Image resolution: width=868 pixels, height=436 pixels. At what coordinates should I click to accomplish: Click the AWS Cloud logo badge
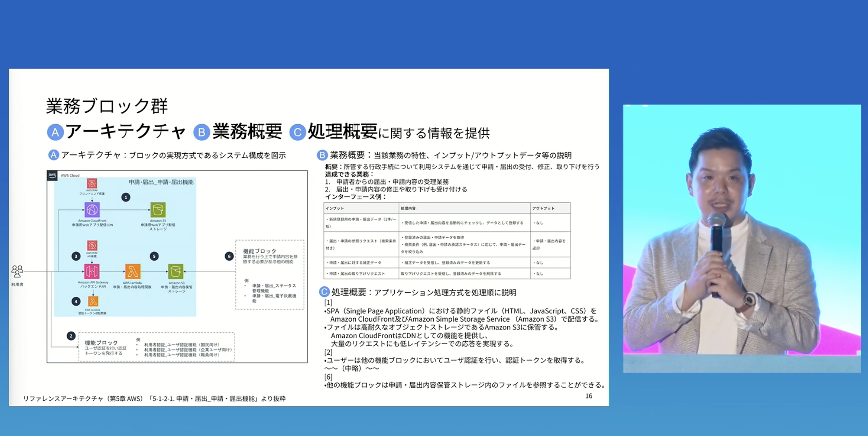pos(52,175)
